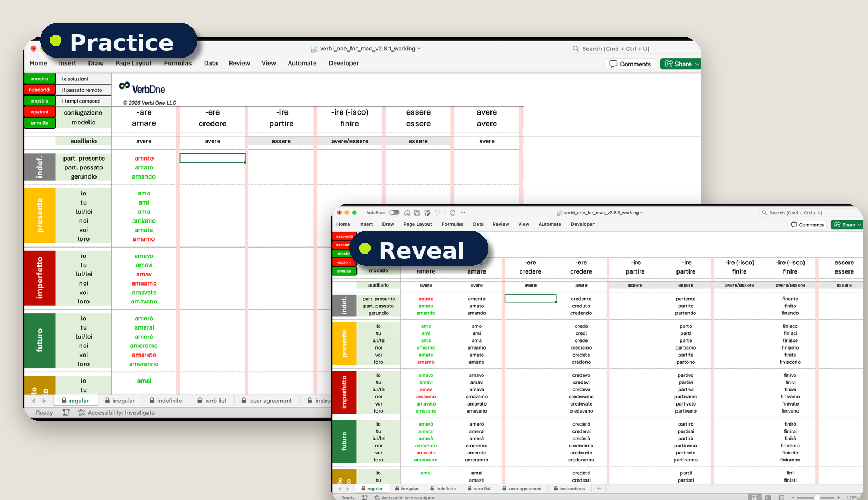Viewport: 868px width, 500px height.
Task: Adjust the zoom slider at bottom right
Action: click(818, 497)
